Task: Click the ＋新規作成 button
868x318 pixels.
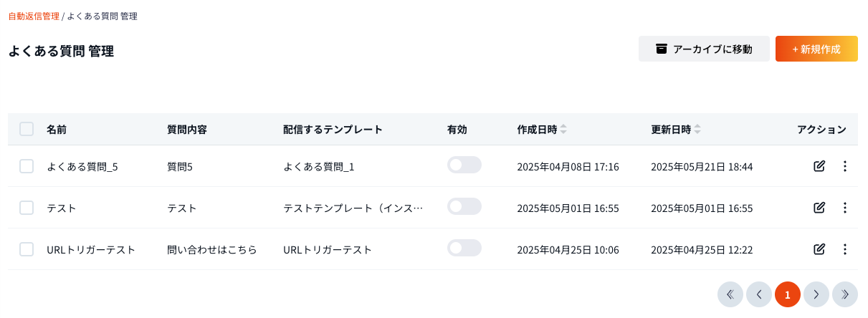Action: coord(816,49)
